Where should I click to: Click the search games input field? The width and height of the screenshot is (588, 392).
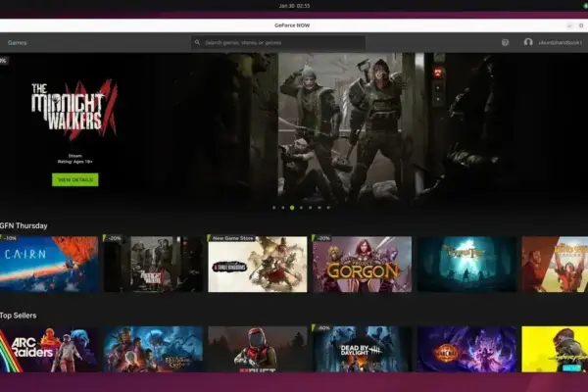click(x=278, y=43)
